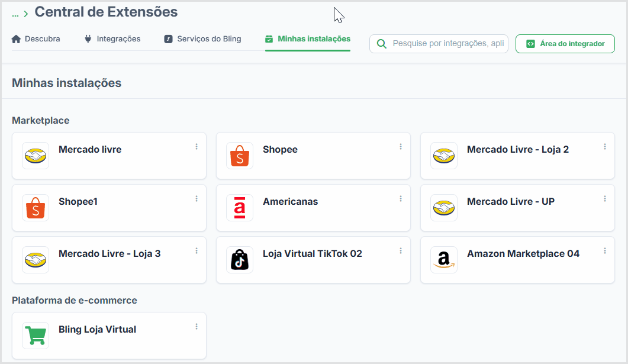Screen dimensions: 628x364
Task: Click the Mercado Livre - Loja 3 logo
Action: tap(36, 260)
